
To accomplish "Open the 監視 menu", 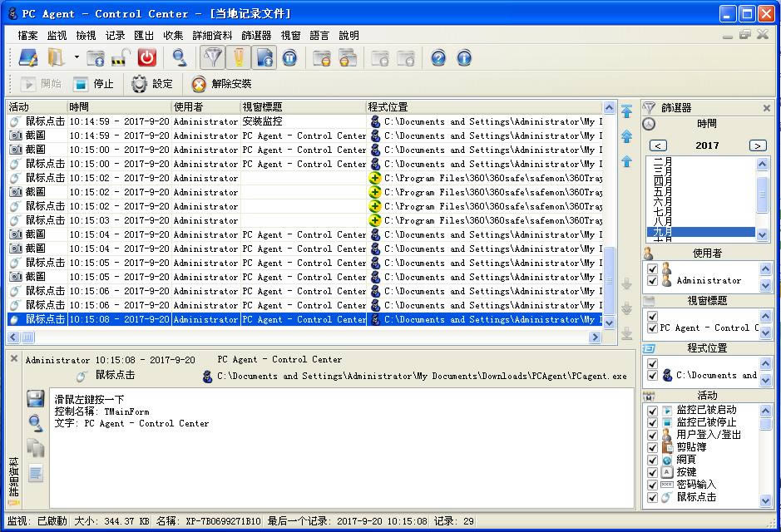I will pos(57,36).
